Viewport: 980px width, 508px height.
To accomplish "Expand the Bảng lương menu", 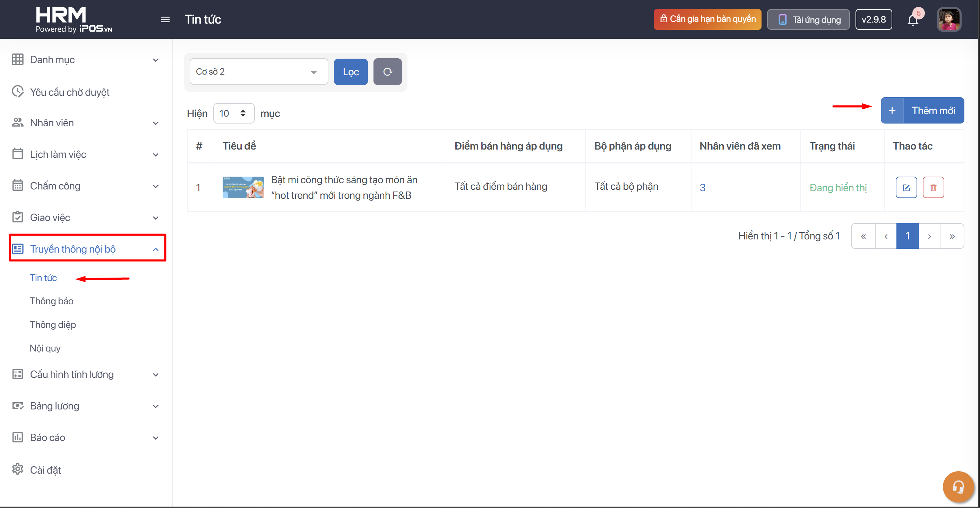I will tap(86, 406).
